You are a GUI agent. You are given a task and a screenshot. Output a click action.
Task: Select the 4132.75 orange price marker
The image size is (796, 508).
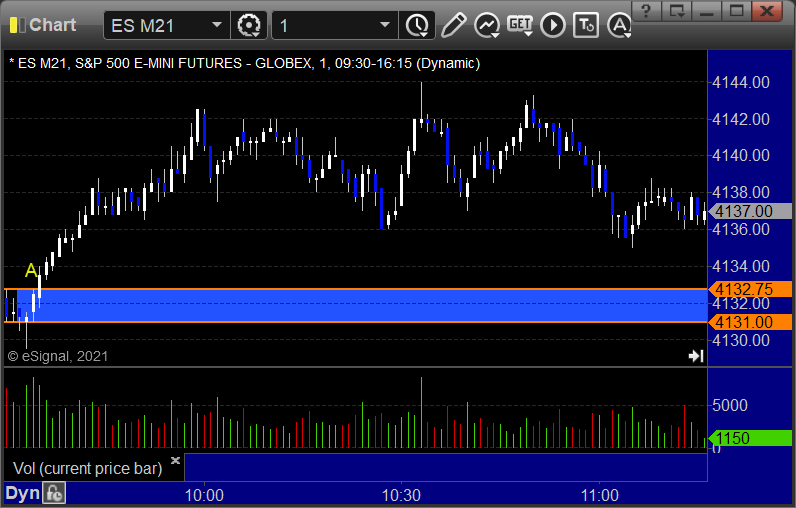(750, 289)
